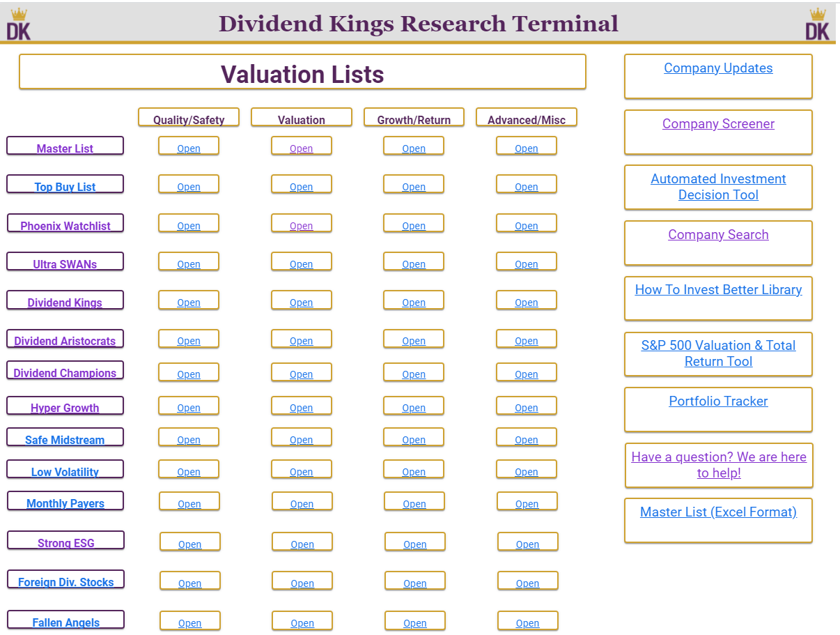840x635 pixels.
Task: Open Dividend Aristocrats Quality/Safety sheet
Action: point(189,341)
